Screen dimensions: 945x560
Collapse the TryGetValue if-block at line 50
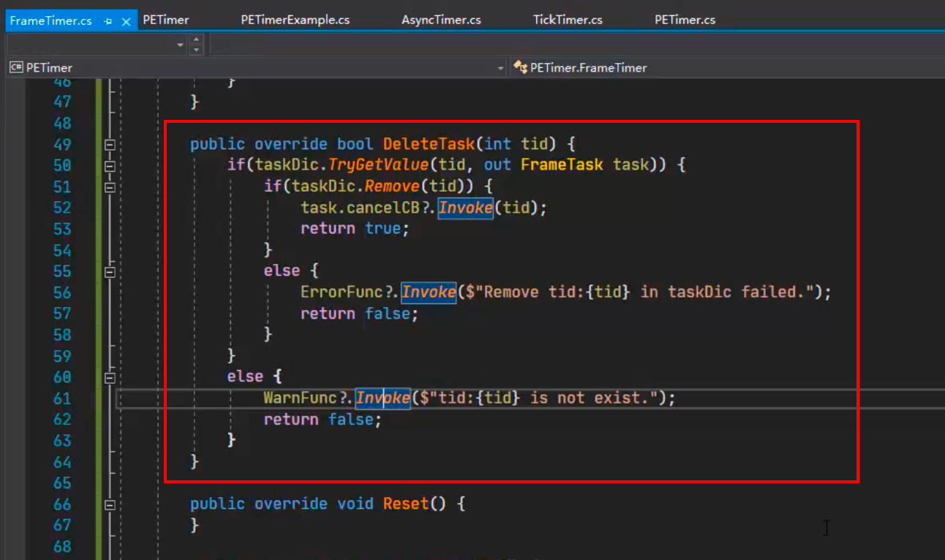[110, 166]
